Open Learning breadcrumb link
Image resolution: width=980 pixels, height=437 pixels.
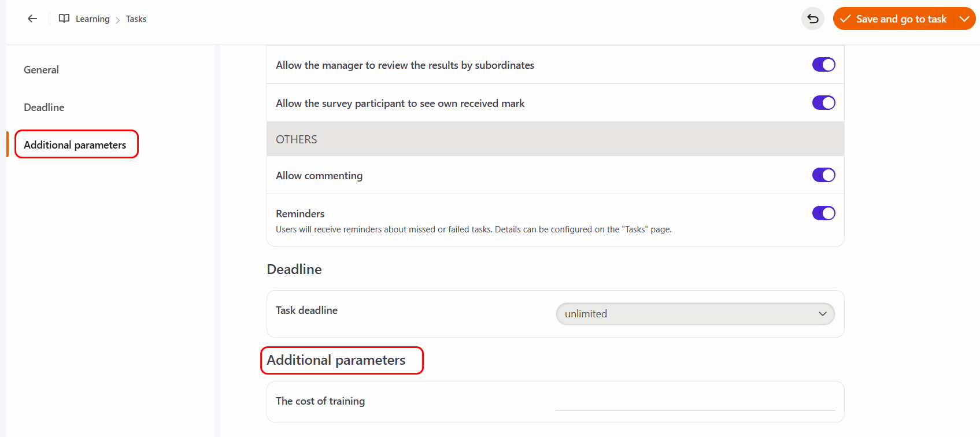(x=93, y=19)
